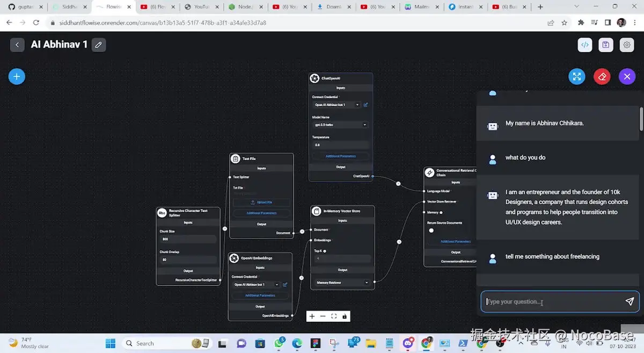Image resolution: width=644 pixels, height=353 pixels.
Task: Select the 'tell me something about freelancing' message
Action: 552,256
